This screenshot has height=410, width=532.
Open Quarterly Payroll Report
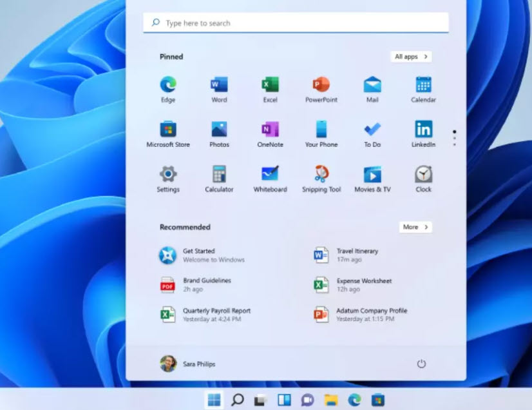(x=205, y=315)
